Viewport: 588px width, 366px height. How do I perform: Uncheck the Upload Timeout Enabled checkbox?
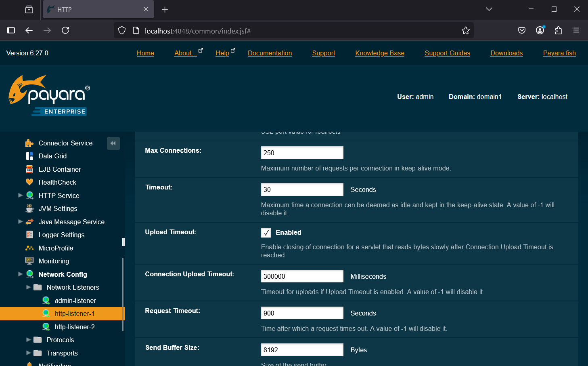pos(266,233)
